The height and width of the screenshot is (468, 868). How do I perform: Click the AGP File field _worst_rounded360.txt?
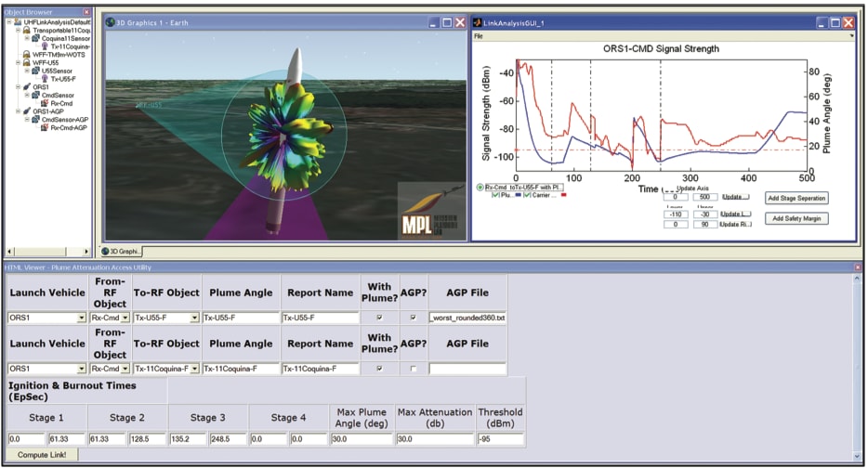pos(467,318)
